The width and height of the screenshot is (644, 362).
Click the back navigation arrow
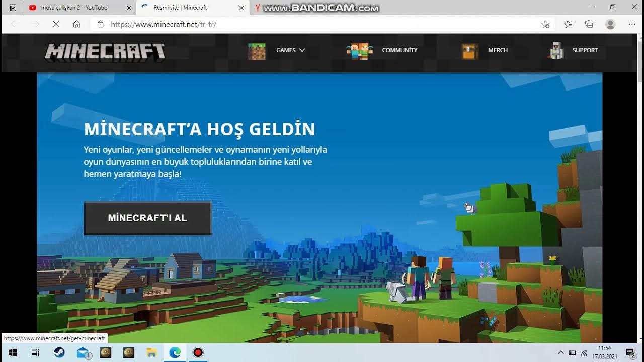pyautogui.click(x=14, y=24)
